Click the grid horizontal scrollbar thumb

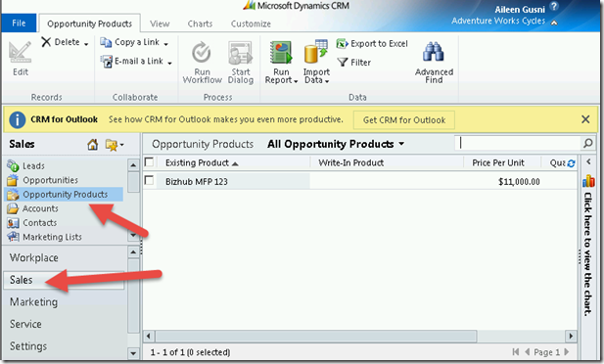point(316,336)
